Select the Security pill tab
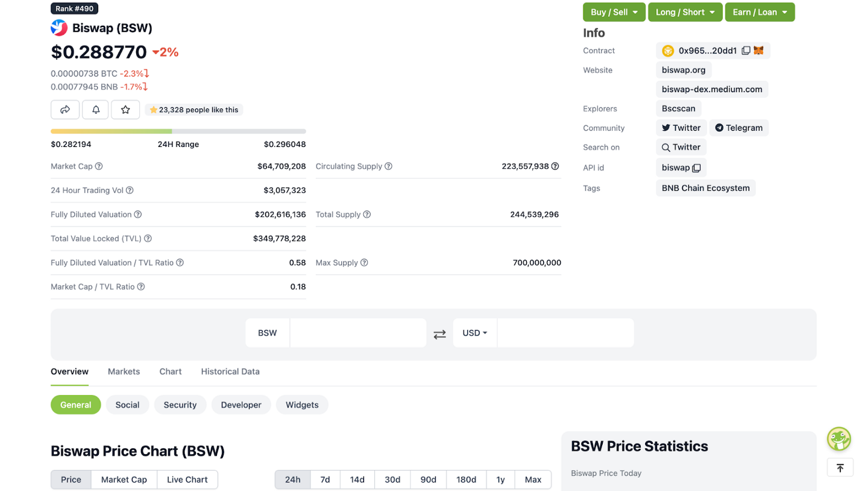The width and height of the screenshot is (868, 491). pos(180,405)
